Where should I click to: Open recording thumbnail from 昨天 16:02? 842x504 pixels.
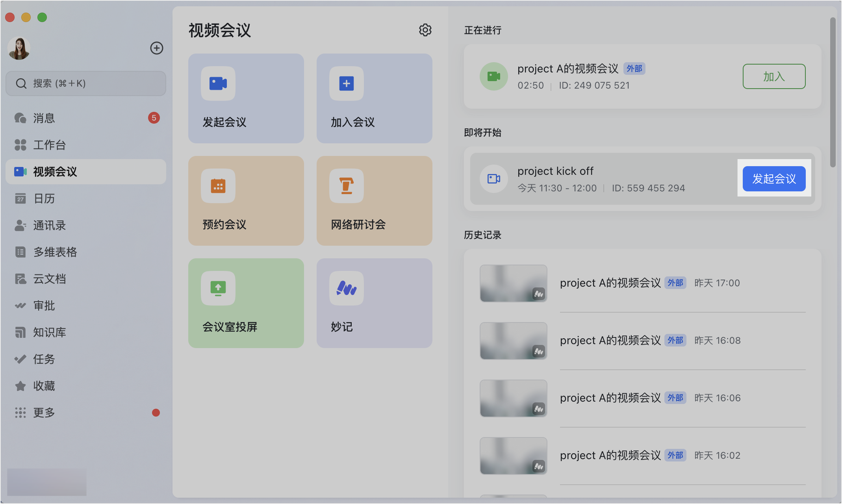514,456
